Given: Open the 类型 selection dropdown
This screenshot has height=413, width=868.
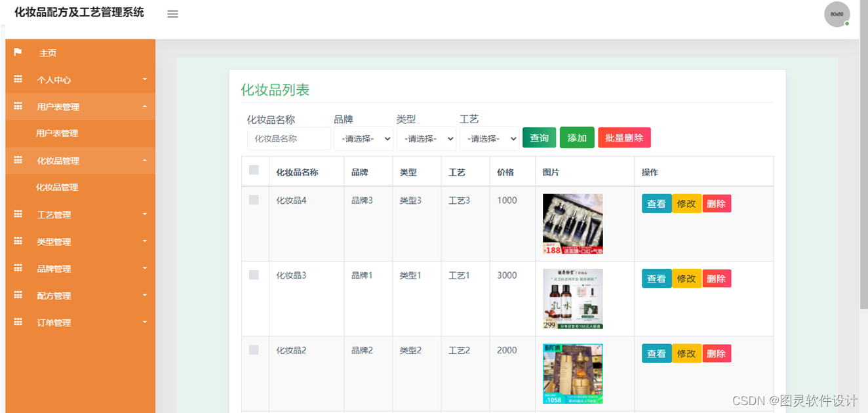Looking at the screenshot, I should tap(426, 139).
